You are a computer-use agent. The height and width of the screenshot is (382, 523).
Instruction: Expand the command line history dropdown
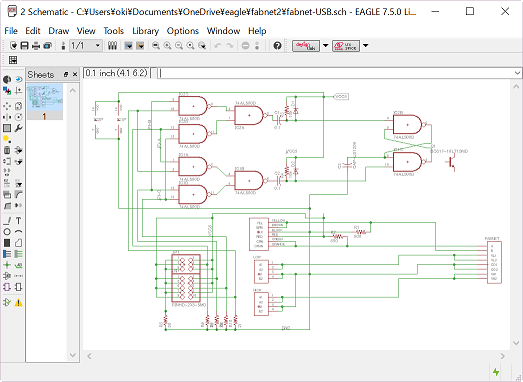coord(517,73)
